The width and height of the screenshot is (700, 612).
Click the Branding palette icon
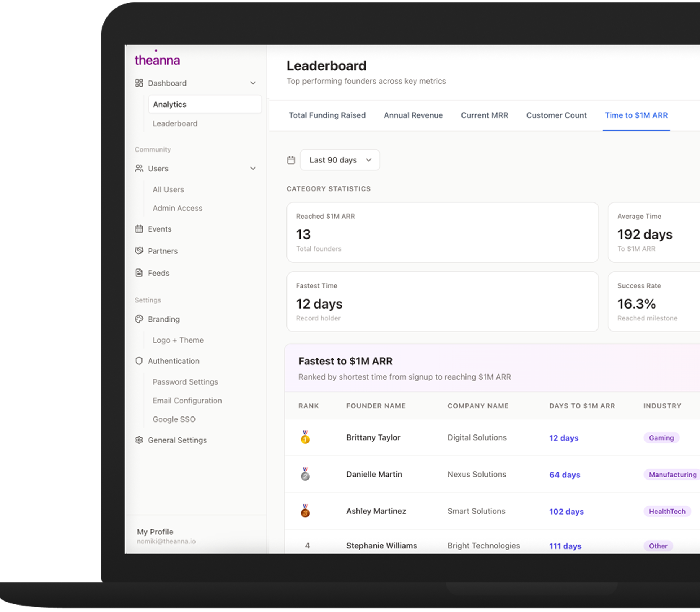[139, 319]
